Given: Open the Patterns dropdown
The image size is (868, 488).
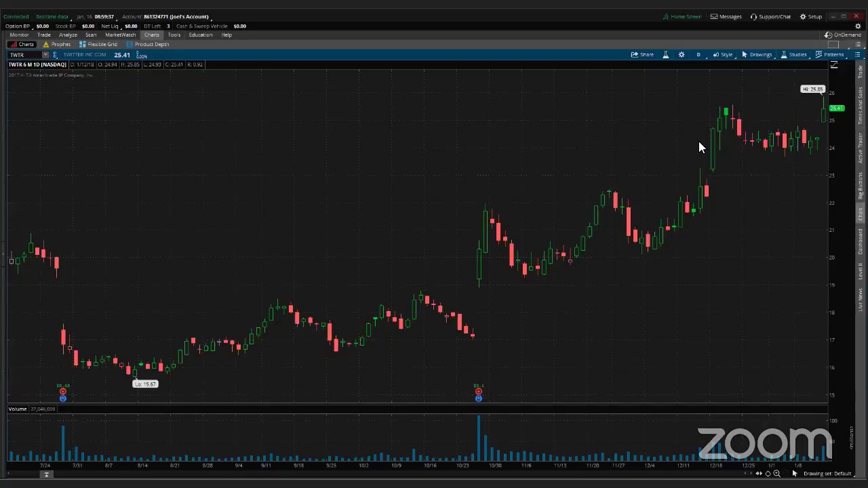Looking at the screenshot, I should coord(829,54).
